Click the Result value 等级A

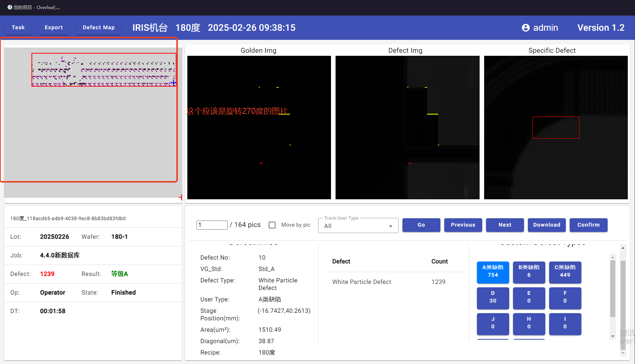pos(120,274)
